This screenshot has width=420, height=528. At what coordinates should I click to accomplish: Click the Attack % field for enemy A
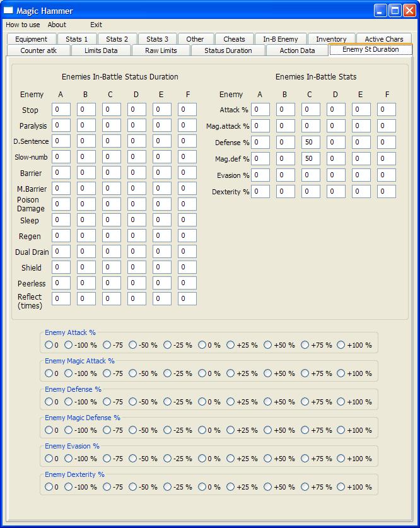pos(260,109)
